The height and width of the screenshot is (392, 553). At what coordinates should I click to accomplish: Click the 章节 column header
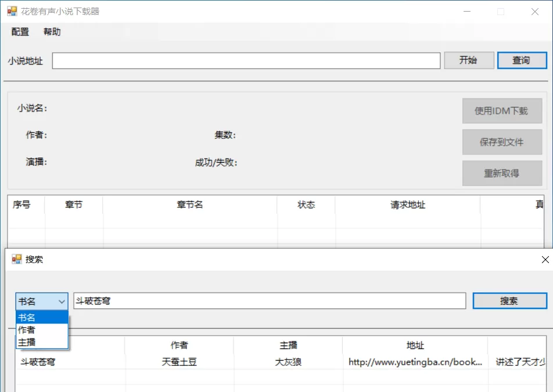pyautogui.click(x=74, y=205)
